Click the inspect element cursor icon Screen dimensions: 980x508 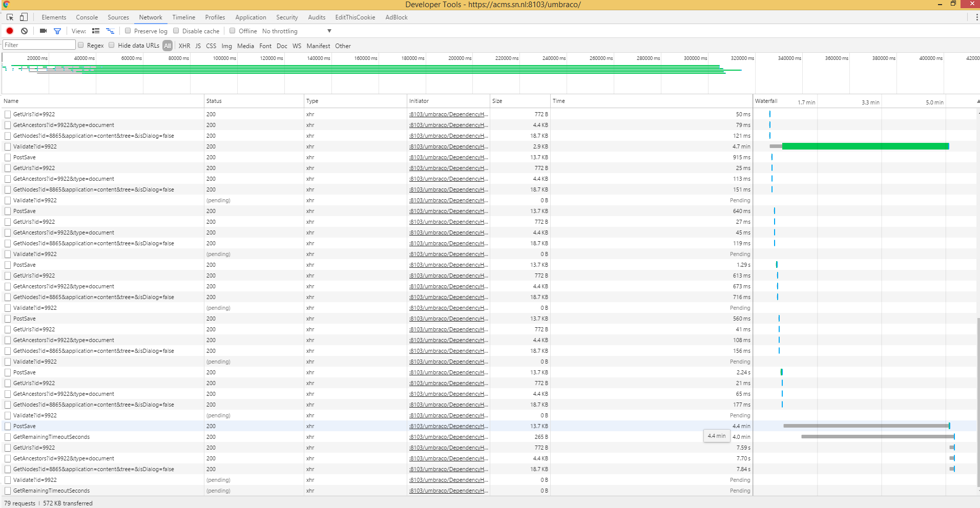10,17
